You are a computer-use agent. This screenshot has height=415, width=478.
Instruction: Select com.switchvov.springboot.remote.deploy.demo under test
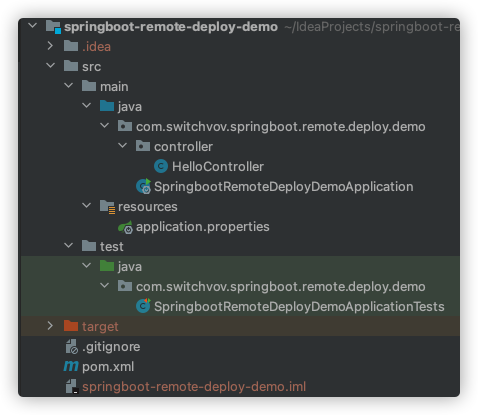point(281,287)
